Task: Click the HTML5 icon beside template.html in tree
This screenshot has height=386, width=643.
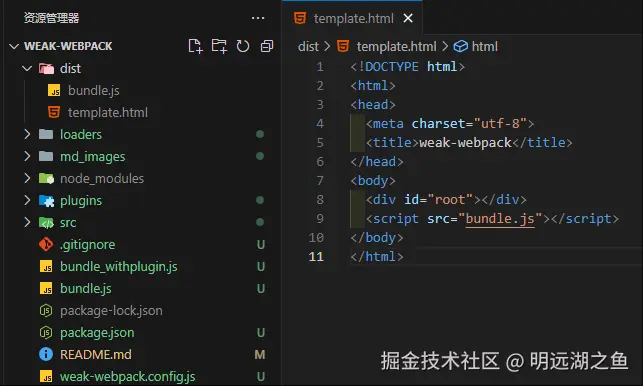Action: coord(54,112)
